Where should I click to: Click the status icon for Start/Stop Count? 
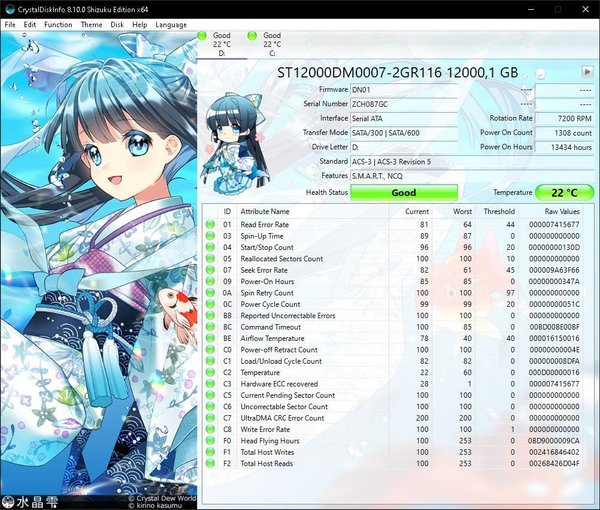click(210, 247)
